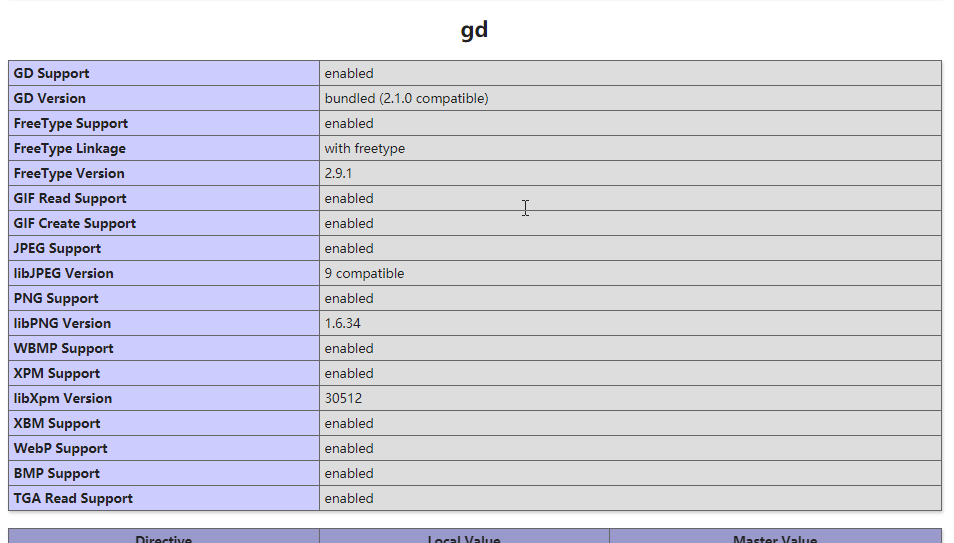Select the 'JPEG Support' label
Viewport: 954px width, 543px height.
click(57, 248)
